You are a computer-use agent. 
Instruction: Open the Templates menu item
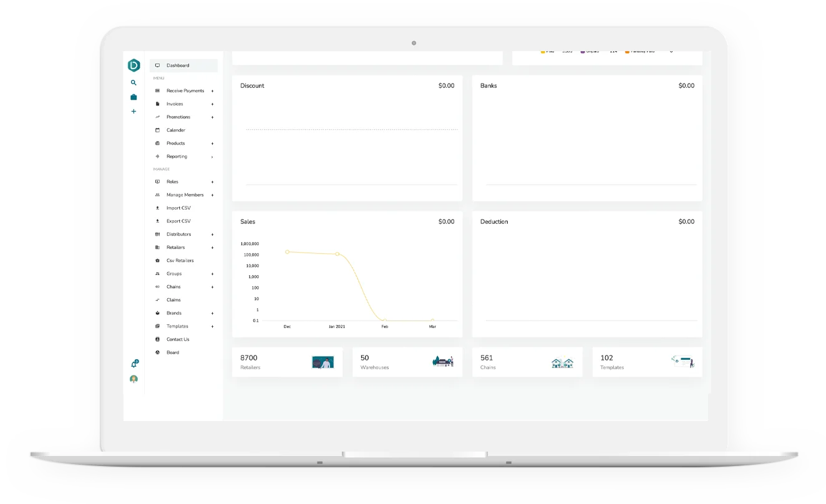tap(183, 326)
